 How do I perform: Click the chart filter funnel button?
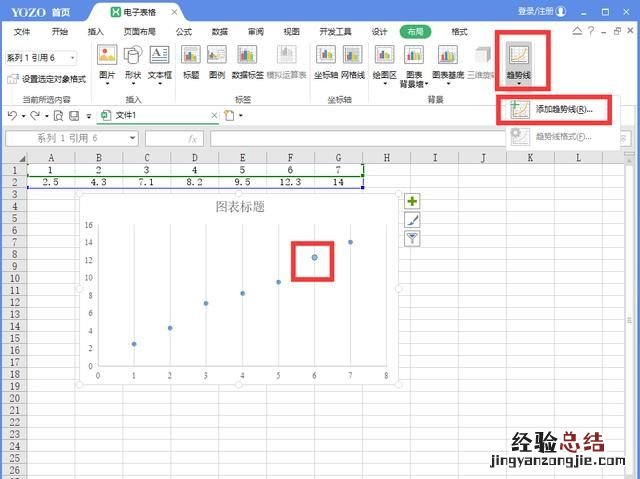pos(412,238)
